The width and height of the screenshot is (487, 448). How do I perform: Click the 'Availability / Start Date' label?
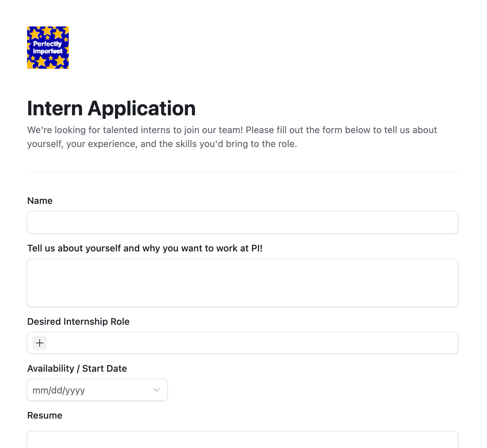(x=77, y=368)
